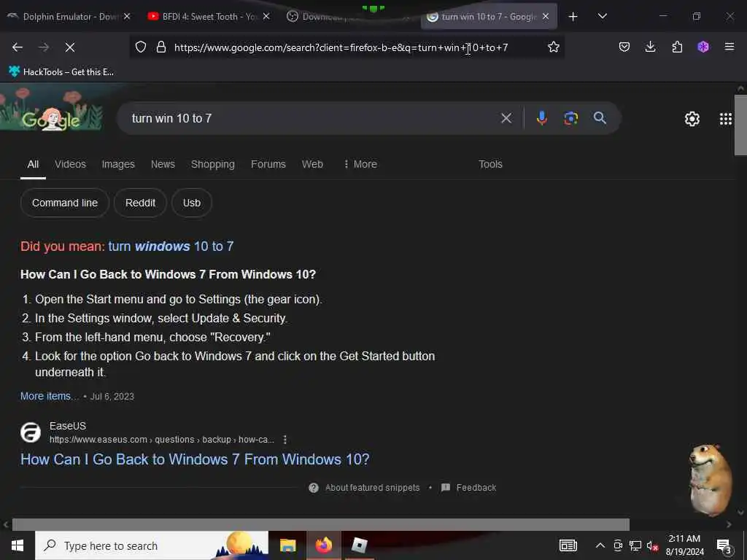The width and height of the screenshot is (747, 560).
Task: Click the purple extension icon in toolbar
Action: click(703, 47)
